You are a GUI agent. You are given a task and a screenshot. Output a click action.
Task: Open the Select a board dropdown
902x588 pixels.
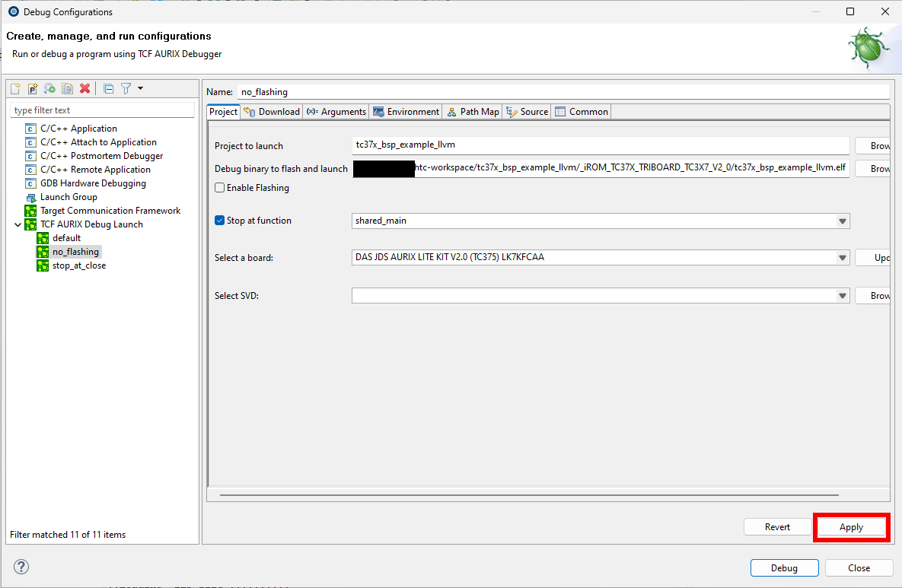[x=842, y=258]
